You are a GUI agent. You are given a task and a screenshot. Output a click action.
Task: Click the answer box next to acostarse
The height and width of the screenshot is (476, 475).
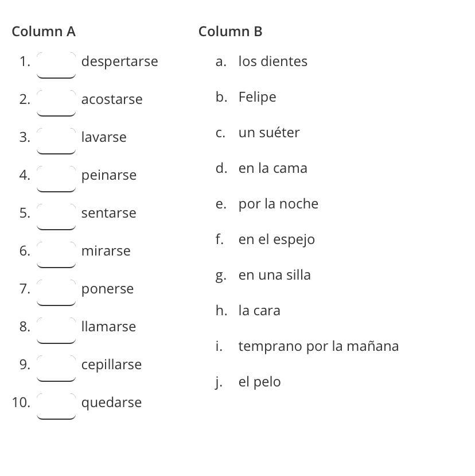[x=56, y=102]
